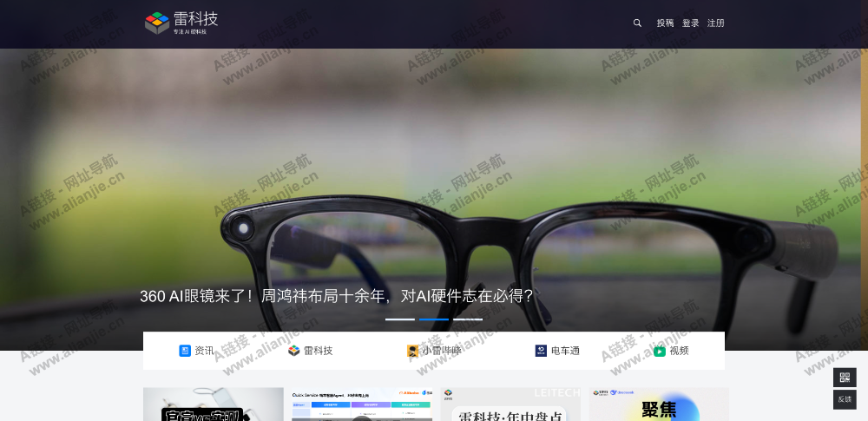The width and height of the screenshot is (868, 421).
Task: Open the 聚焦 article thumbnail
Action: [659, 405]
